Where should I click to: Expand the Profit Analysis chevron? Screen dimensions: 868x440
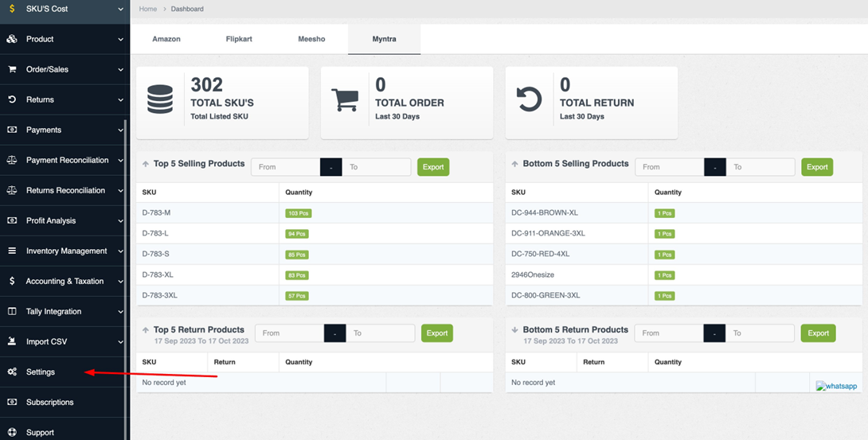tap(121, 220)
